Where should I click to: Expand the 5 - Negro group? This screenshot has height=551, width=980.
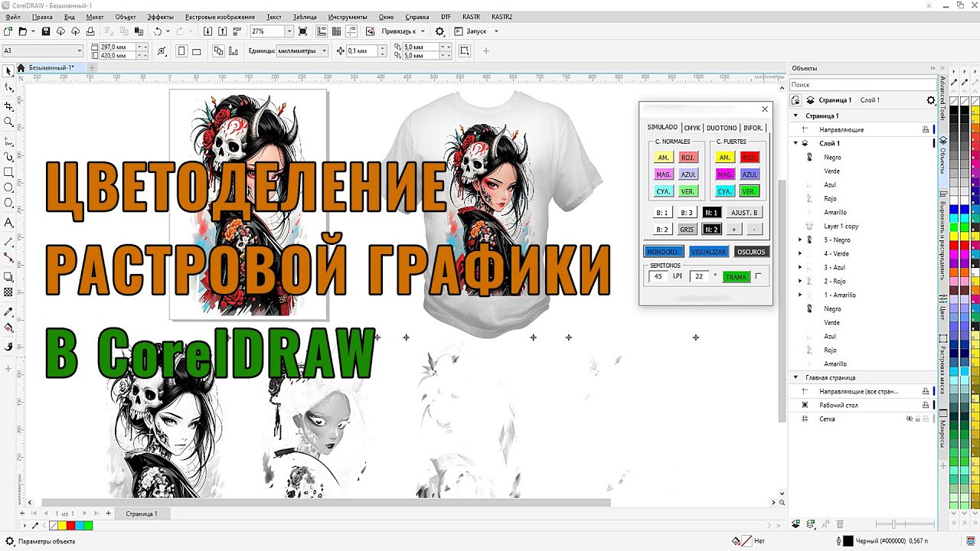pos(800,240)
